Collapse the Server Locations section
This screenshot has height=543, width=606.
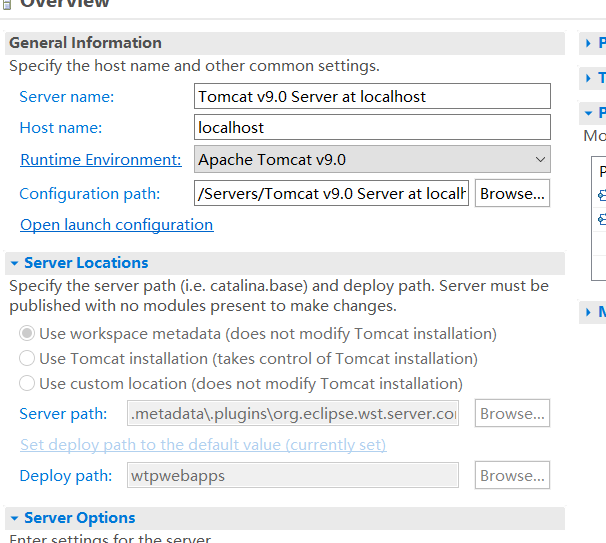[14, 264]
